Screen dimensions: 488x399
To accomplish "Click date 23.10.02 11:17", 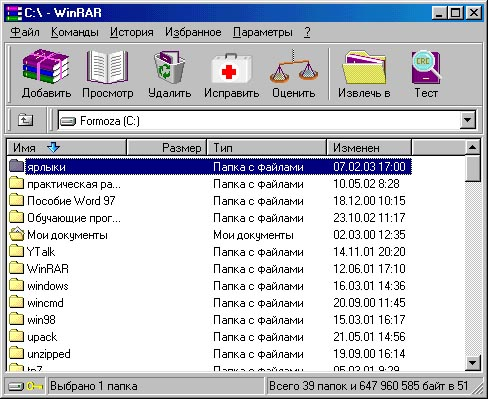I will tap(369, 218).
